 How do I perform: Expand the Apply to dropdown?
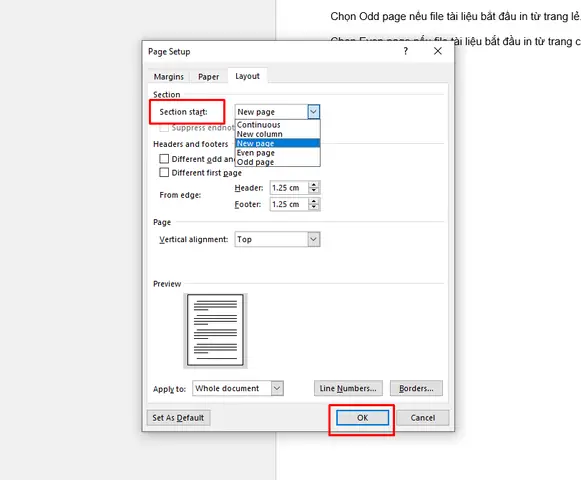277,388
